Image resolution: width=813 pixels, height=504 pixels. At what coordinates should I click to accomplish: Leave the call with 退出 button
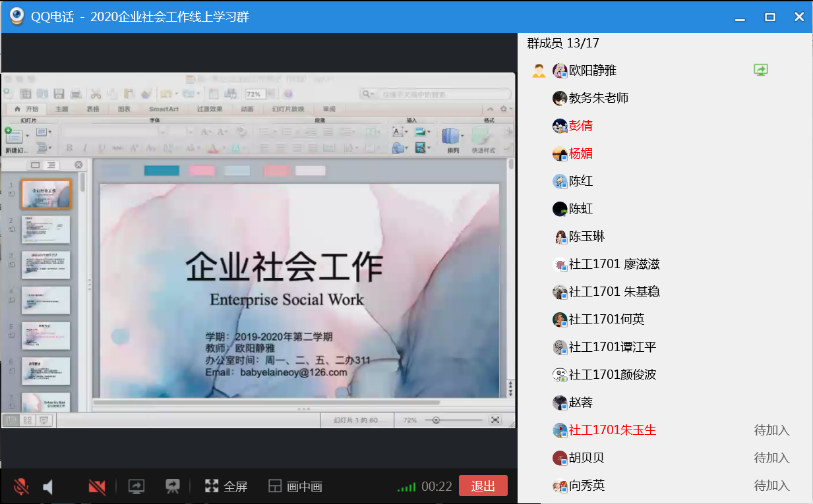click(483, 486)
